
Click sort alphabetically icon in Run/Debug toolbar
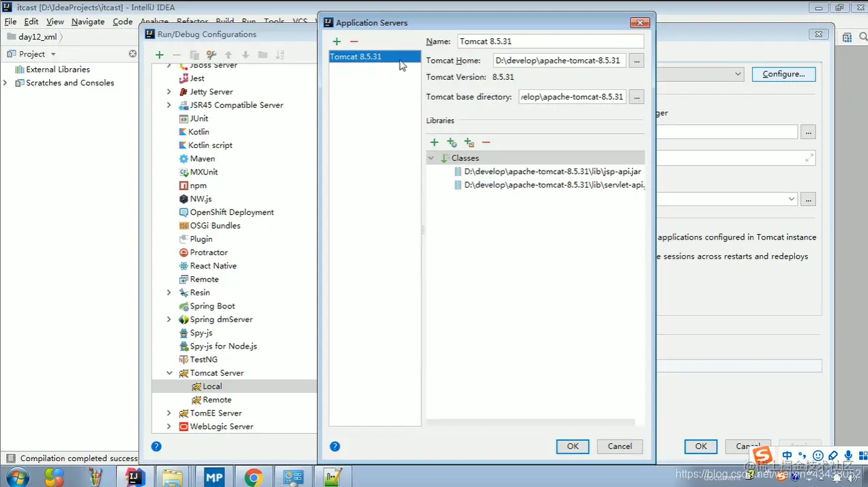click(x=280, y=55)
